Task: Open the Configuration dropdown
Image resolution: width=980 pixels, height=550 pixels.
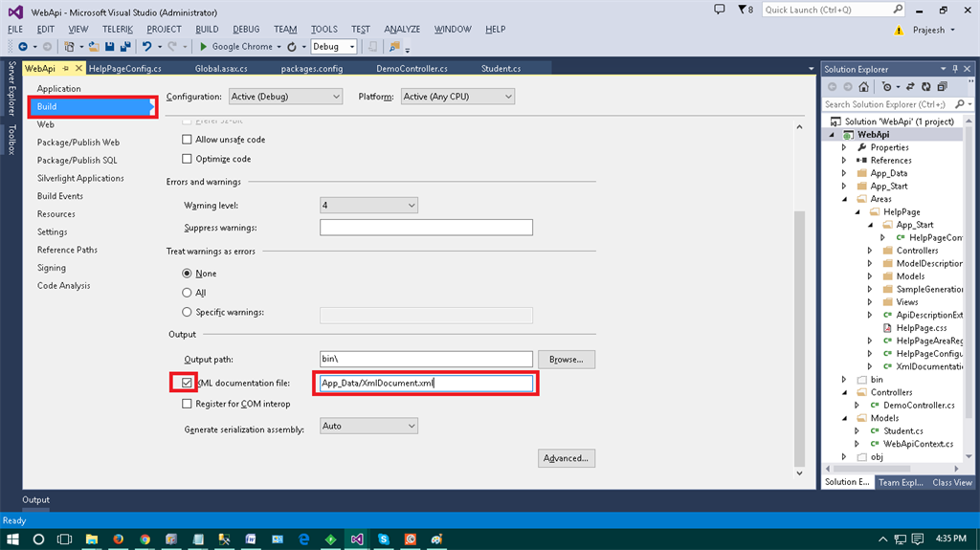Action: 285,97
